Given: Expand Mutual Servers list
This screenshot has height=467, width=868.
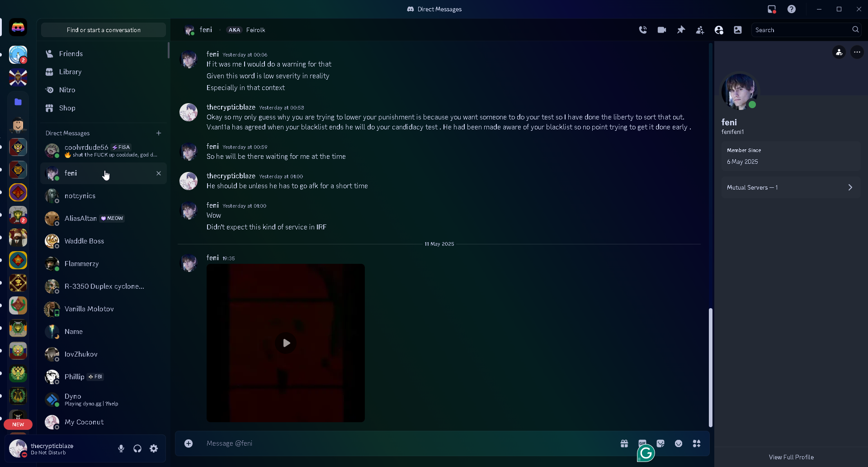Looking at the screenshot, I should click(x=791, y=187).
